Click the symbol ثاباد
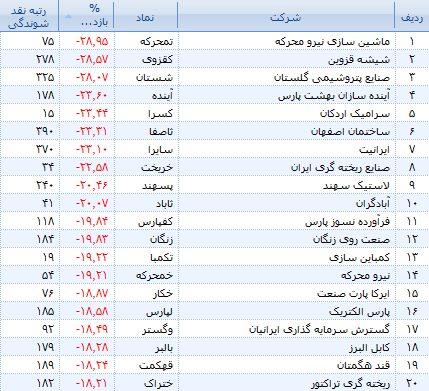Viewport: 429px width, 391px height. [165, 203]
